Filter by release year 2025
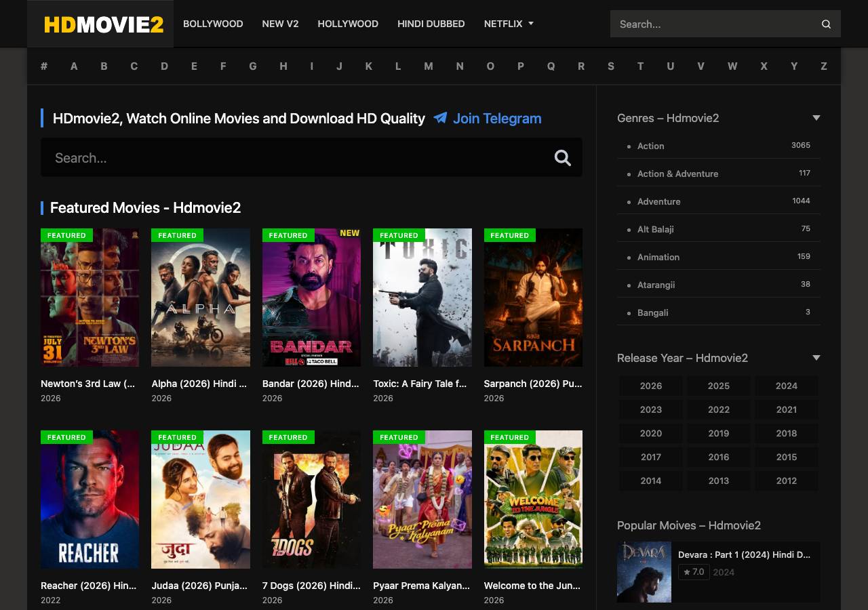This screenshot has height=610, width=868. tap(719, 386)
